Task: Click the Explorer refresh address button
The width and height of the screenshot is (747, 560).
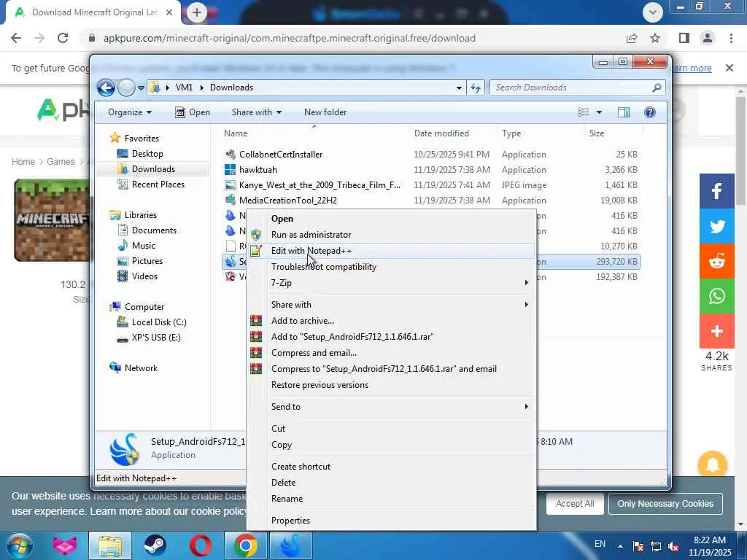Action: click(x=476, y=87)
